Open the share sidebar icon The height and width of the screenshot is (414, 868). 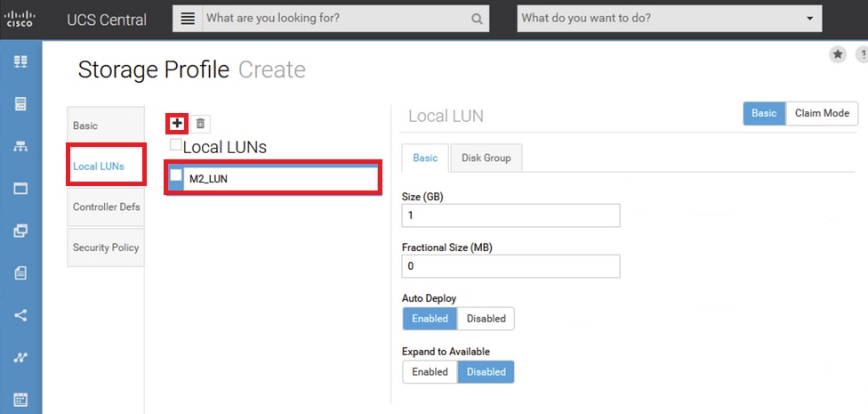point(20,315)
